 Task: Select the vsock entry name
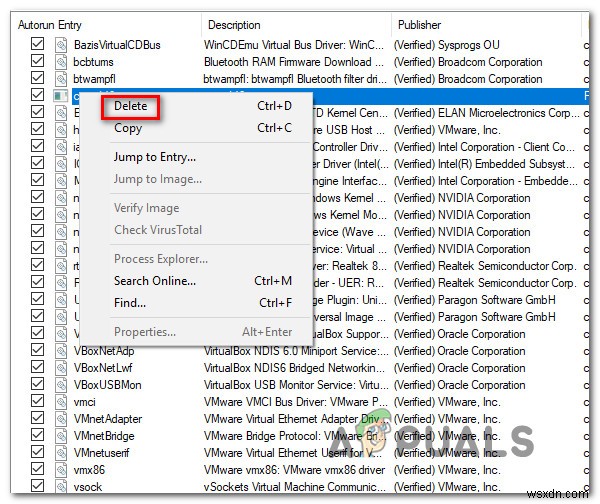[88, 487]
